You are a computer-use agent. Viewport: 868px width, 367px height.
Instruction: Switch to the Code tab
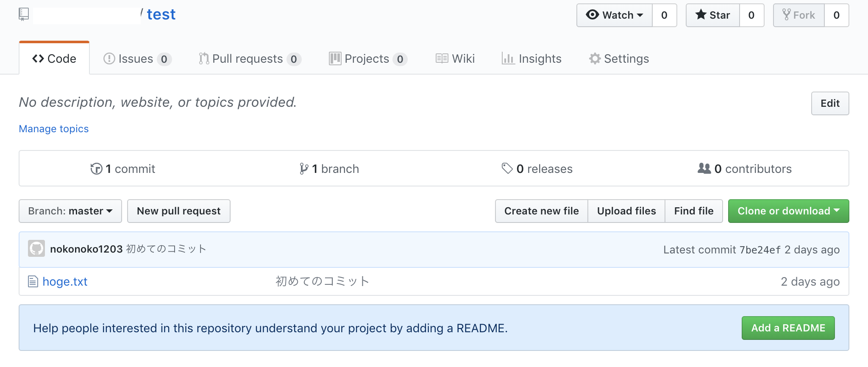[54, 58]
